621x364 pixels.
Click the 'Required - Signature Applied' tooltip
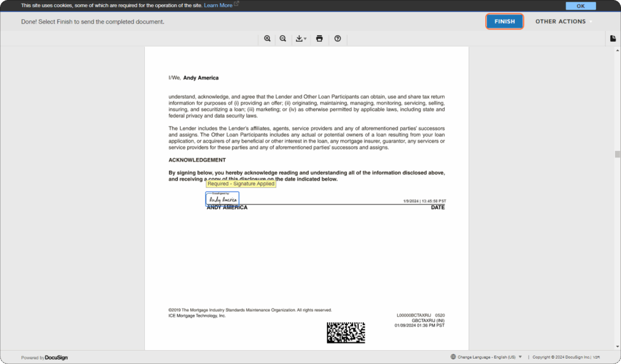pos(241,184)
